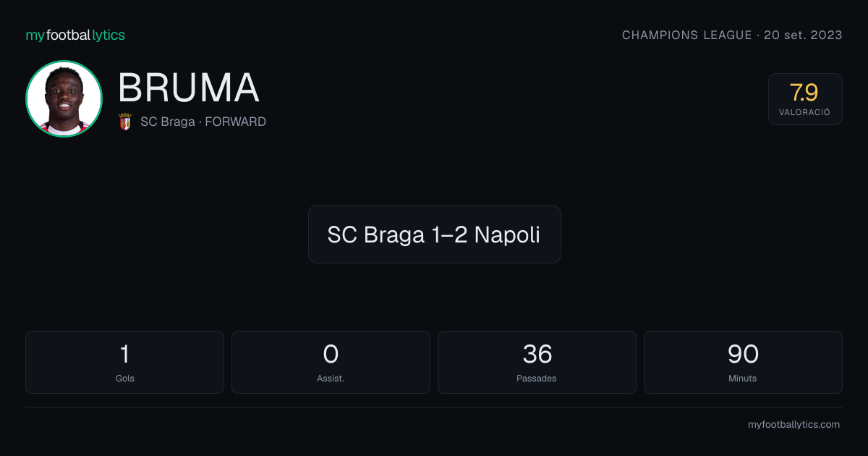This screenshot has height=456, width=868.
Task: Click the assists value of 0
Action: (331, 354)
